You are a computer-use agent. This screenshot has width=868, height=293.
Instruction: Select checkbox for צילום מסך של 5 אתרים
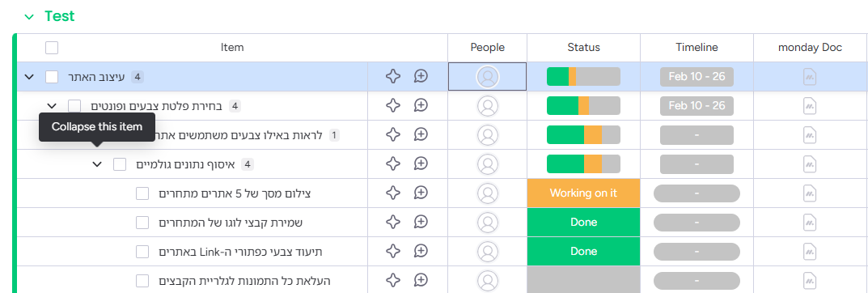pos(142,193)
